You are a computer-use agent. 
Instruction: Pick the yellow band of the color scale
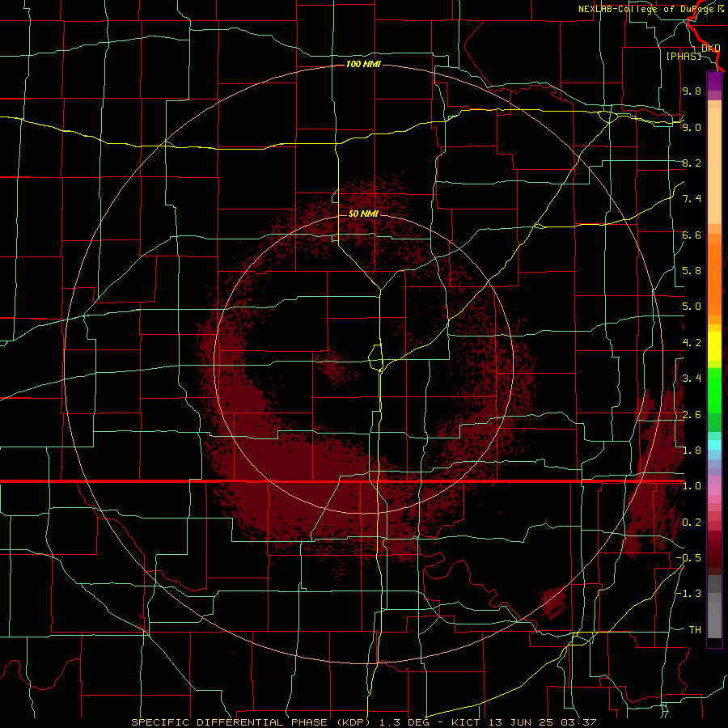click(x=714, y=346)
